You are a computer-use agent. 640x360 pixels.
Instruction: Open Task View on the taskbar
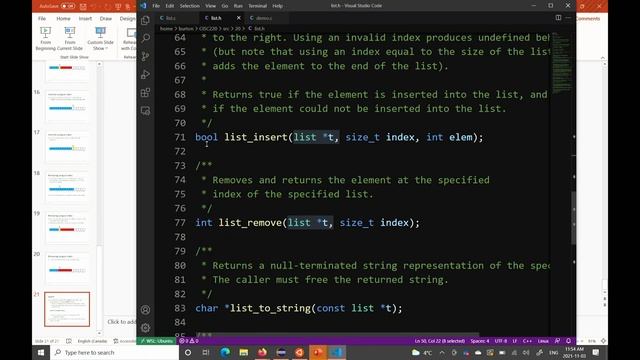(x=206, y=352)
